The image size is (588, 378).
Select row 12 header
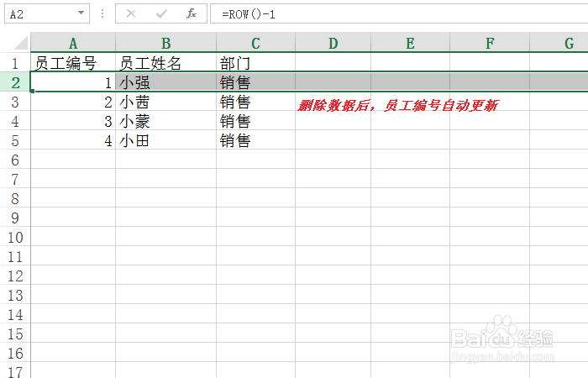[15, 276]
